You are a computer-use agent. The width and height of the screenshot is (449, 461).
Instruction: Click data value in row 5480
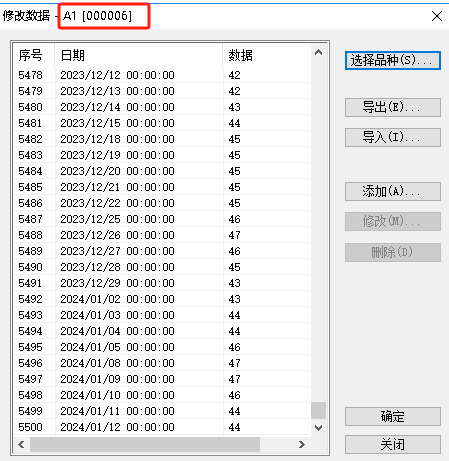pos(234,107)
